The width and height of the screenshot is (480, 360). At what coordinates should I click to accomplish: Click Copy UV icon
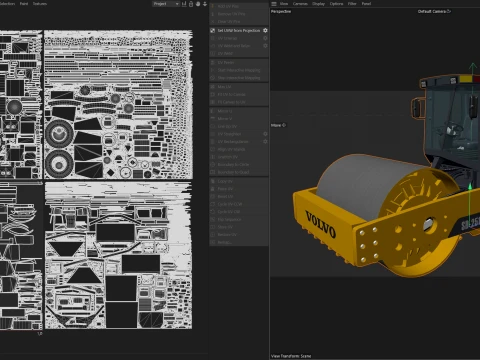click(213, 181)
